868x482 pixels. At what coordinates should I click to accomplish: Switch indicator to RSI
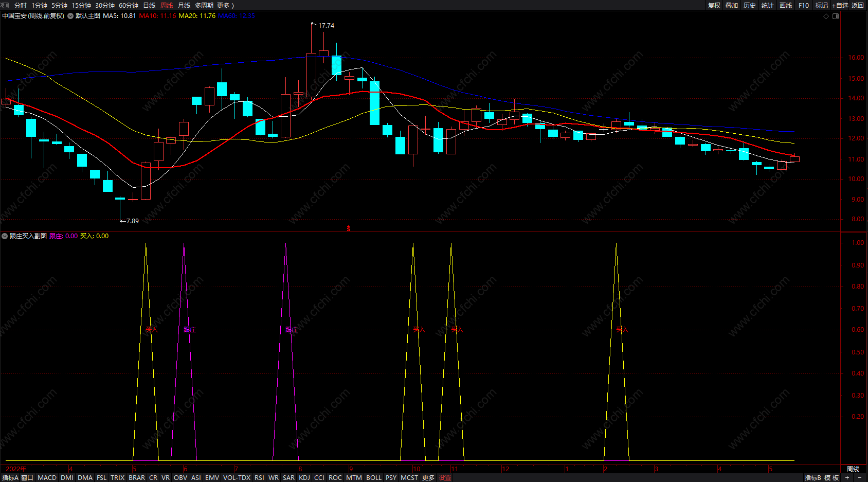click(x=260, y=478)
